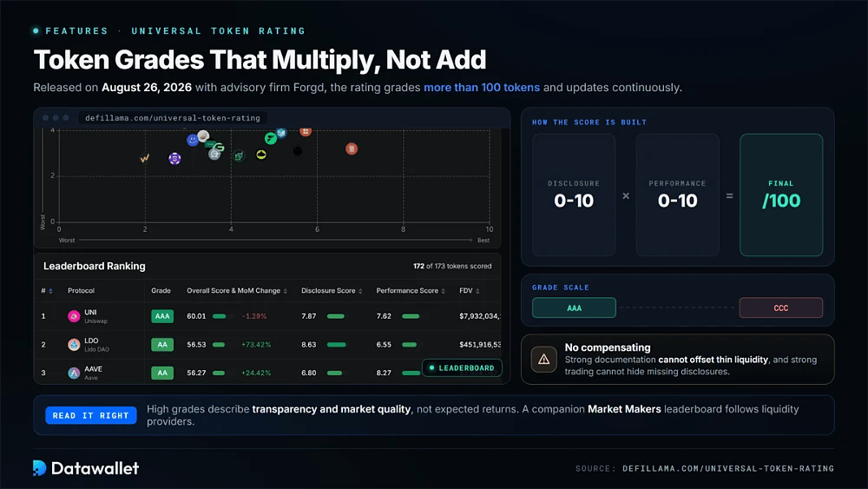The height and width of the screenshot is (489, 868).
Task: Click the $451,916 FDV value for LDO
Action: (x=480, y=345)
